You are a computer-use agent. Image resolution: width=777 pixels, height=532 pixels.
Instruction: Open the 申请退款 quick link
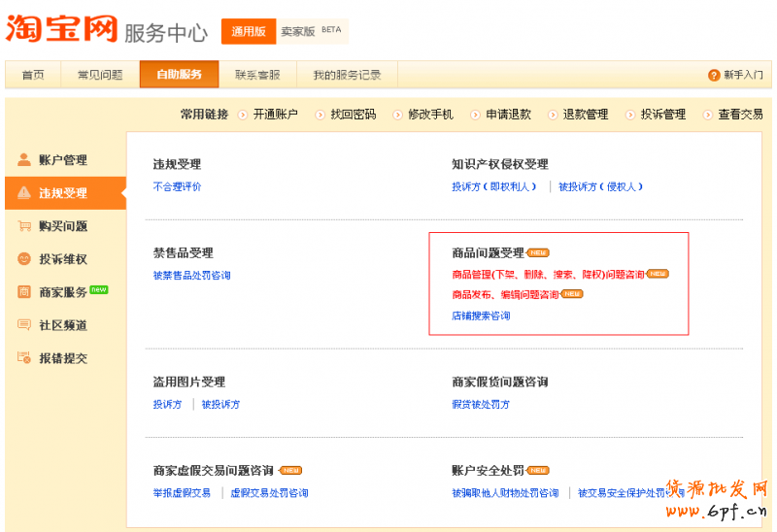tap(508, 115)
